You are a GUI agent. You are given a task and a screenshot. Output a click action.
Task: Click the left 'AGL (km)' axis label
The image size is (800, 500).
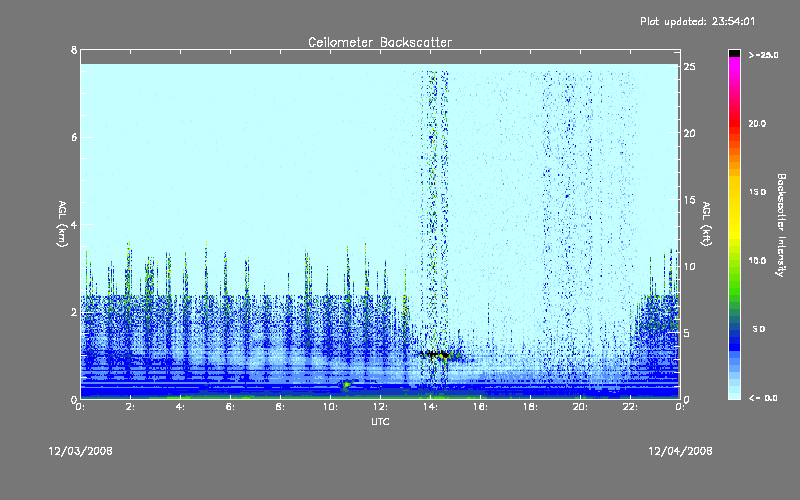[x=62, y=224]
